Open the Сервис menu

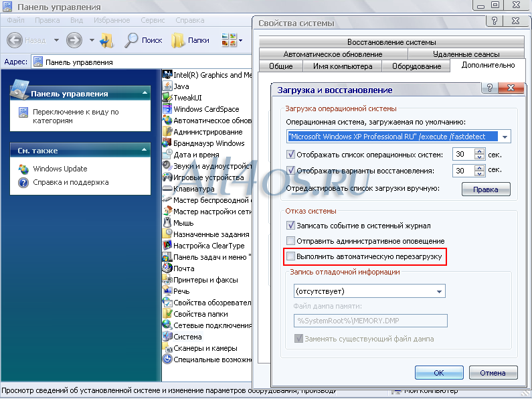tap(153, 20)
